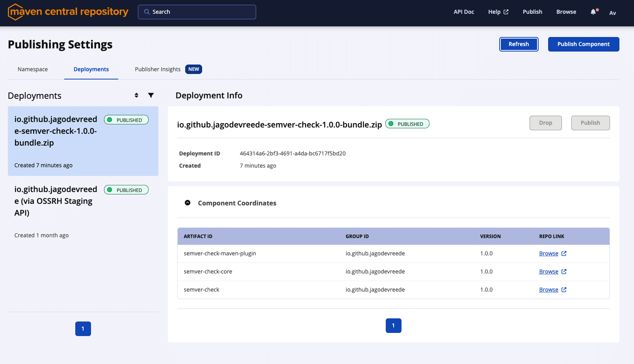
Task: Click external link icon for semver-check-maven-plugin
Action: [x=564, y=253]
